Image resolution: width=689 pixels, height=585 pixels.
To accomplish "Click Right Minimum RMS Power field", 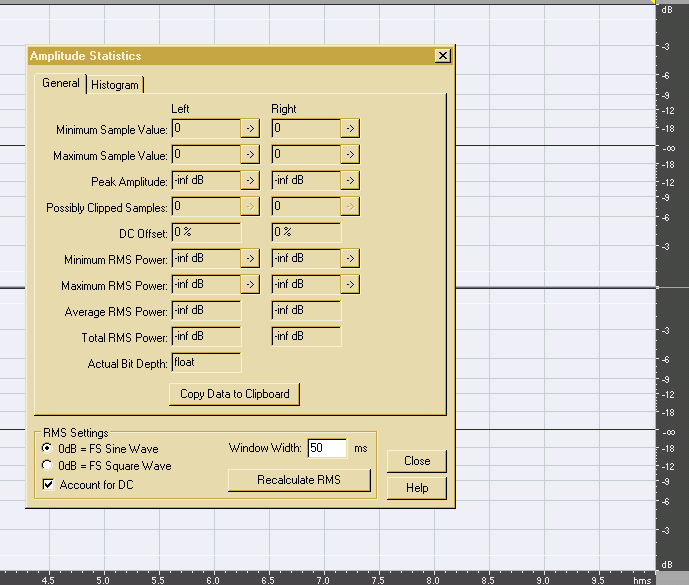I will pos(306,258).
